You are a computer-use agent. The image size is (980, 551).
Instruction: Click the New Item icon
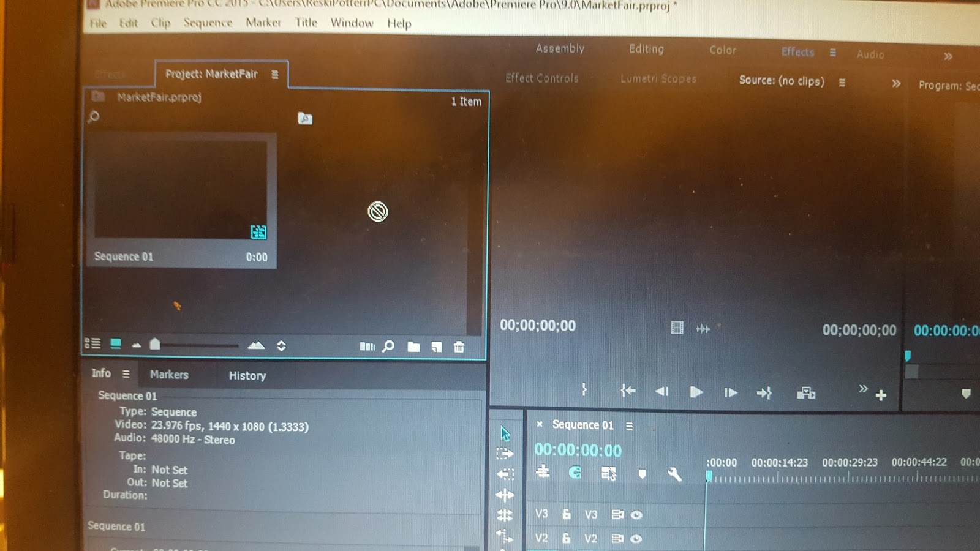coord(437,347)
